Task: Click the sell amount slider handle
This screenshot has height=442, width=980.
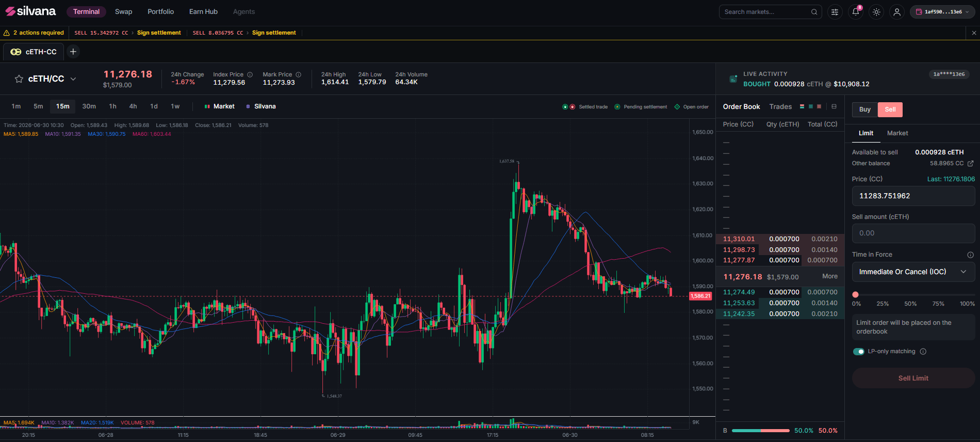Action: coord(856,294)
